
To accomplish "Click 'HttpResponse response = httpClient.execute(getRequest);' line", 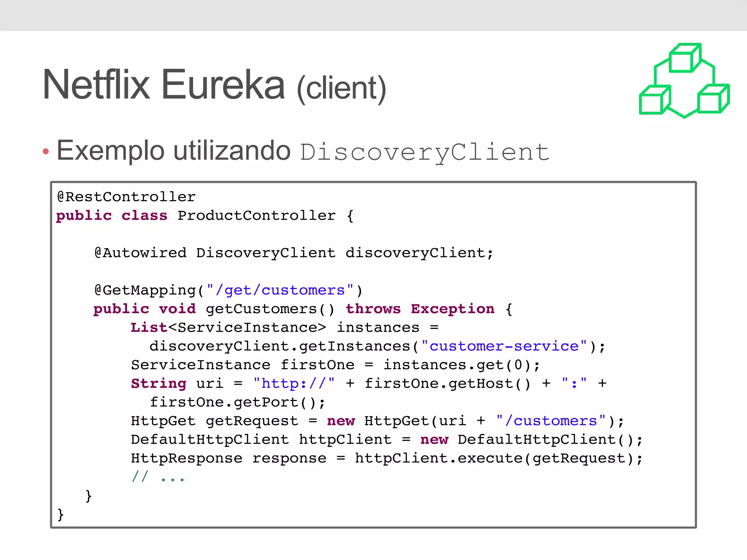I will [387, 458].
